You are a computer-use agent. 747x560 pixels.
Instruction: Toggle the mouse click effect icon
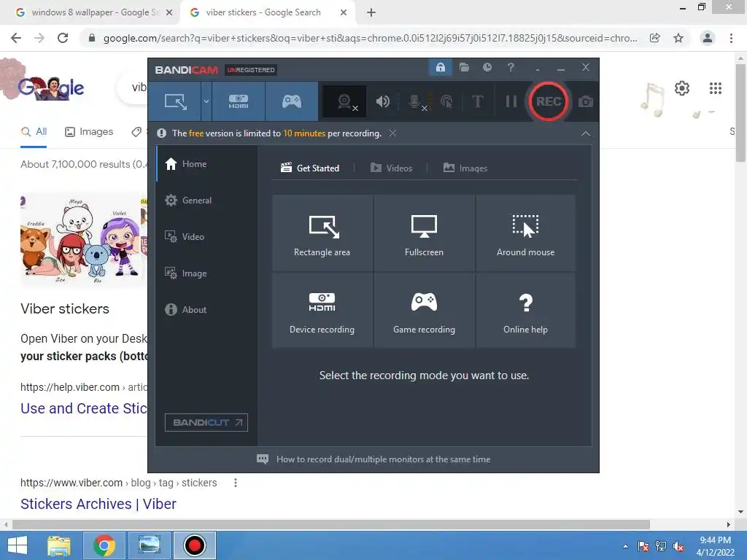(446, 101)
